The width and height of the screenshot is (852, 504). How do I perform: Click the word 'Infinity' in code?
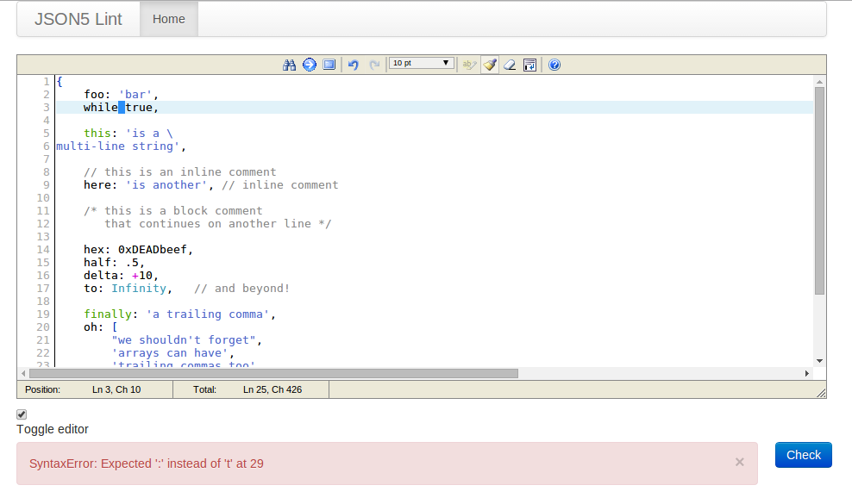[x=139, y=289]
